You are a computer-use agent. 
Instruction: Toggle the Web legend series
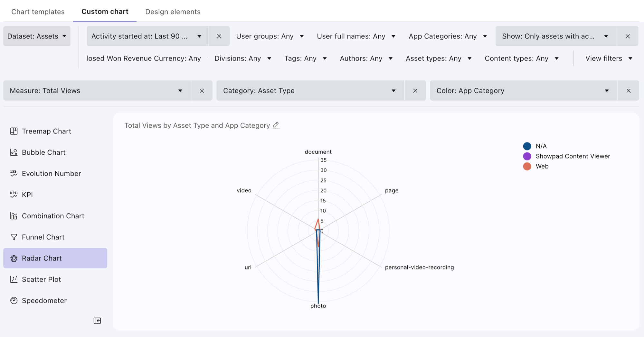pos(536,166)
